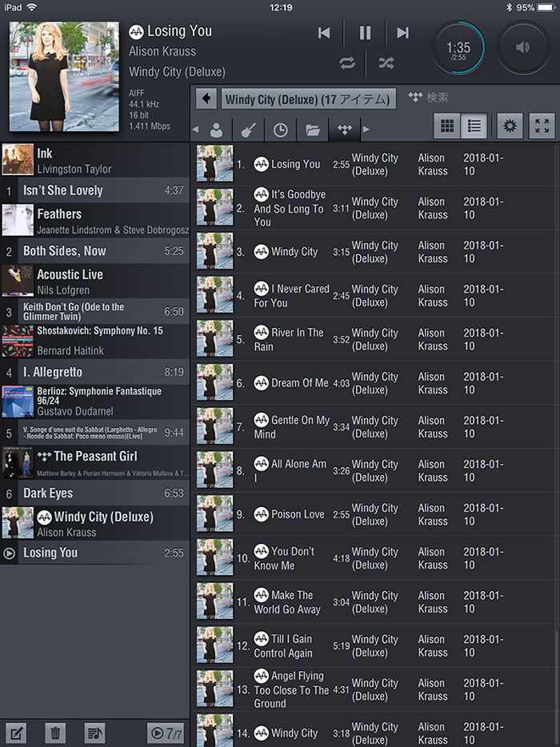The image size is (560, 747).
Task: Play Keith Don't Go in the playlist
Action: tap(95, 312)
